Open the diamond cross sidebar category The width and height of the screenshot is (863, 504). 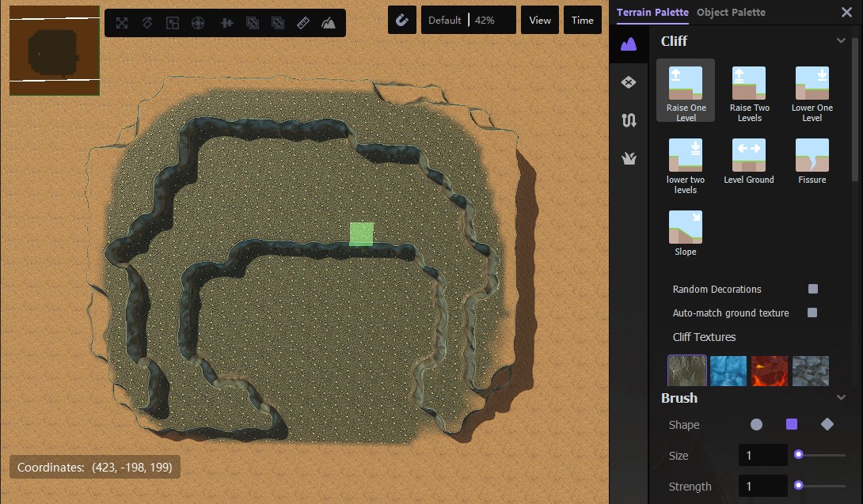tap(629, 82)
